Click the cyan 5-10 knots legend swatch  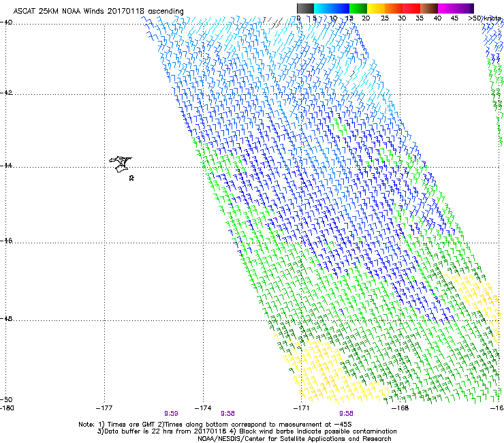(323, 8)
